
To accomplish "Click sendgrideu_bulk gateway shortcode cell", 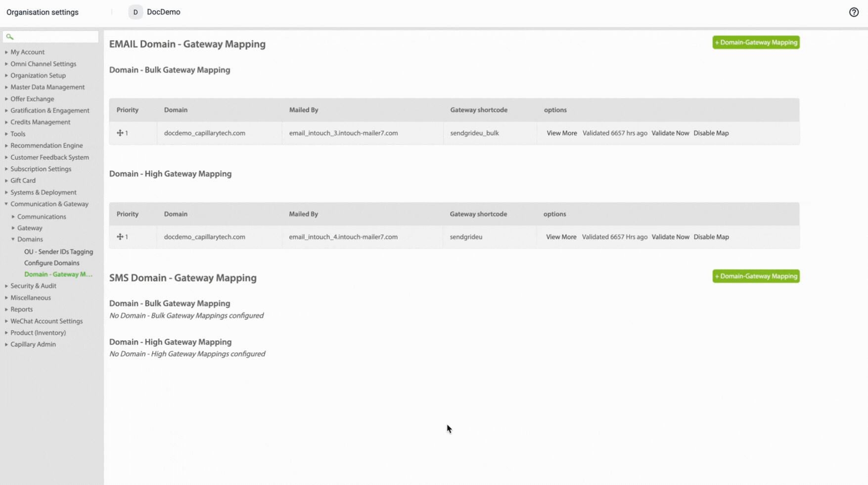I will [x=474, y=133].
